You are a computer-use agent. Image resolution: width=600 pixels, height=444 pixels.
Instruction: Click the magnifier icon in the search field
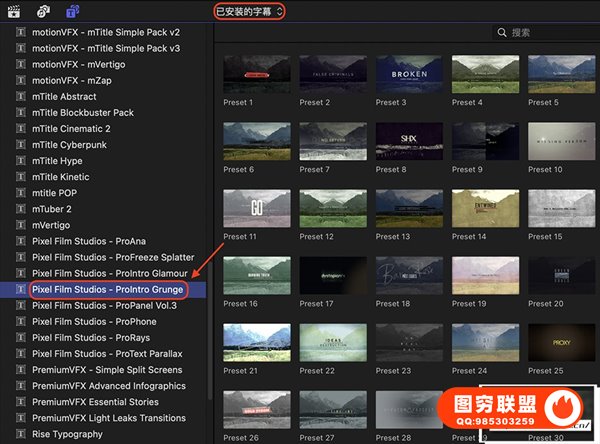[x=501, y=33]
